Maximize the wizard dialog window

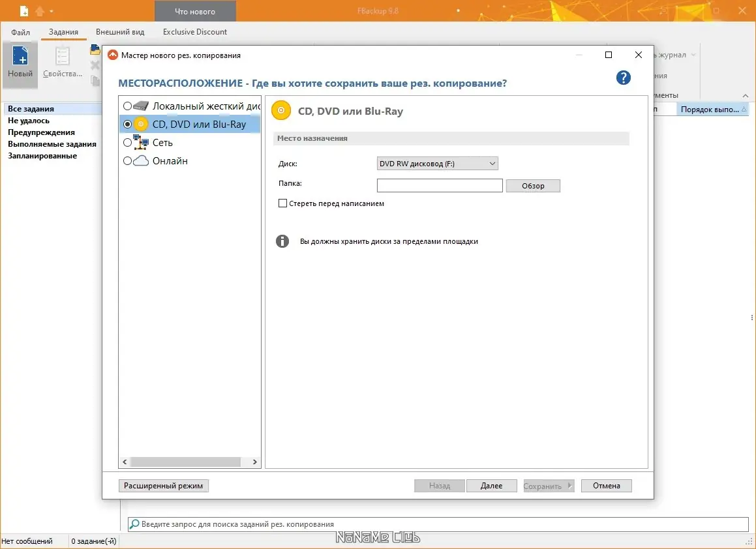609,55
